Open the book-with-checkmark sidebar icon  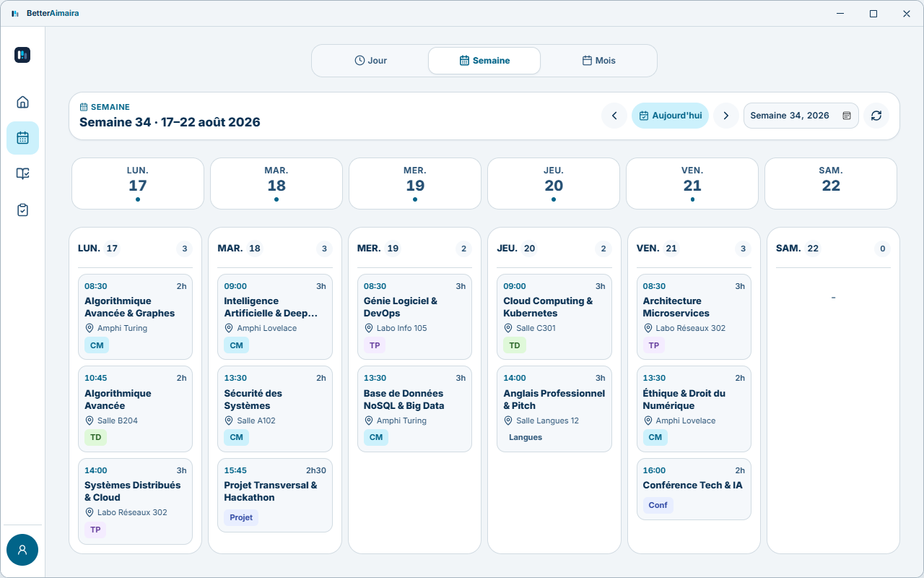point(22,174)
